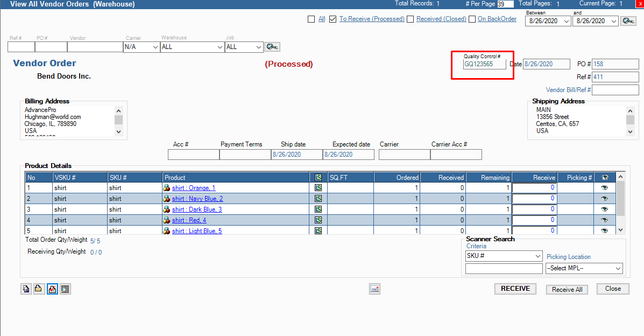Click the note card icon left of RECEIVE
Screen dimensions: 644x336
coord(374,289)
